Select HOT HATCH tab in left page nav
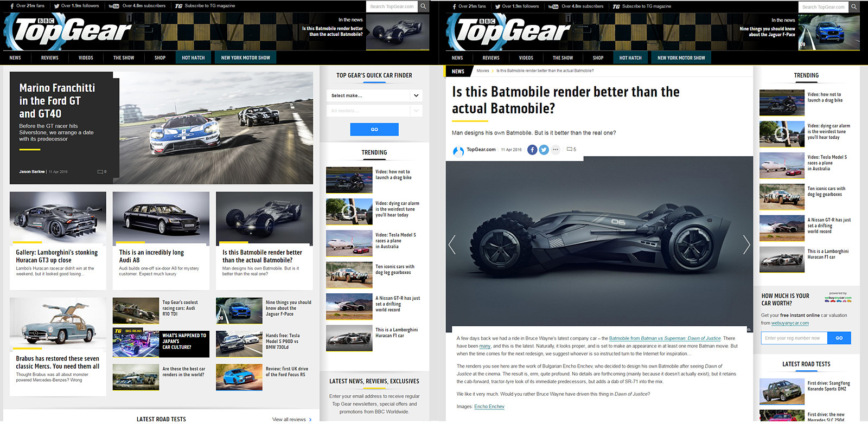This screenshot has height=424, width=868. click(x=193, y=57)
